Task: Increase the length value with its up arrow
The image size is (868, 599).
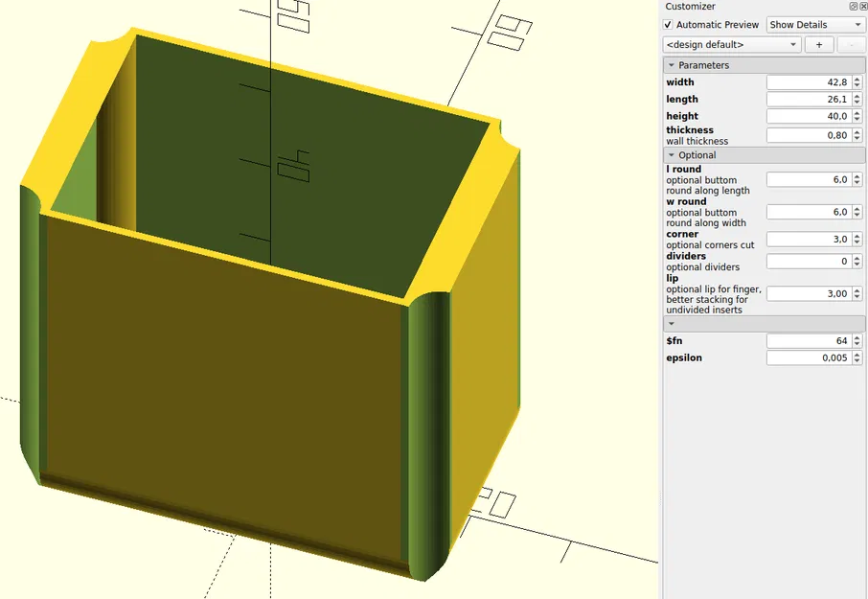Action: point(856,95)
